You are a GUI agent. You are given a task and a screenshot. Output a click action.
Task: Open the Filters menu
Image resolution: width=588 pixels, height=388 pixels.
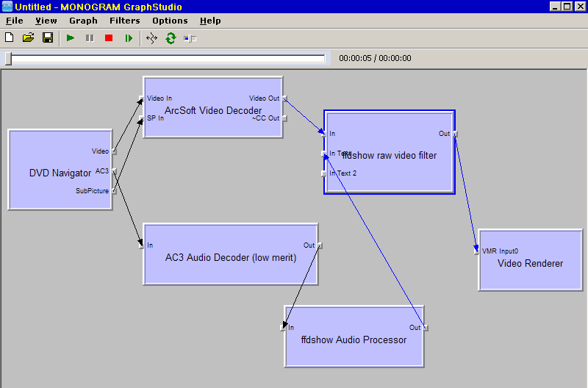(x=124, y=21)
